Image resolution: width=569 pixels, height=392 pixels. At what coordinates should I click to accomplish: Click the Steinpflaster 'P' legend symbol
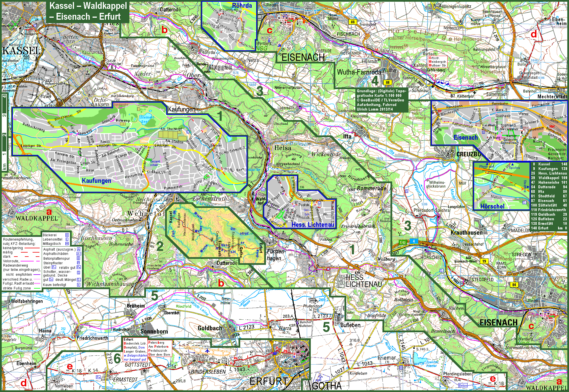tap(78, 263)
